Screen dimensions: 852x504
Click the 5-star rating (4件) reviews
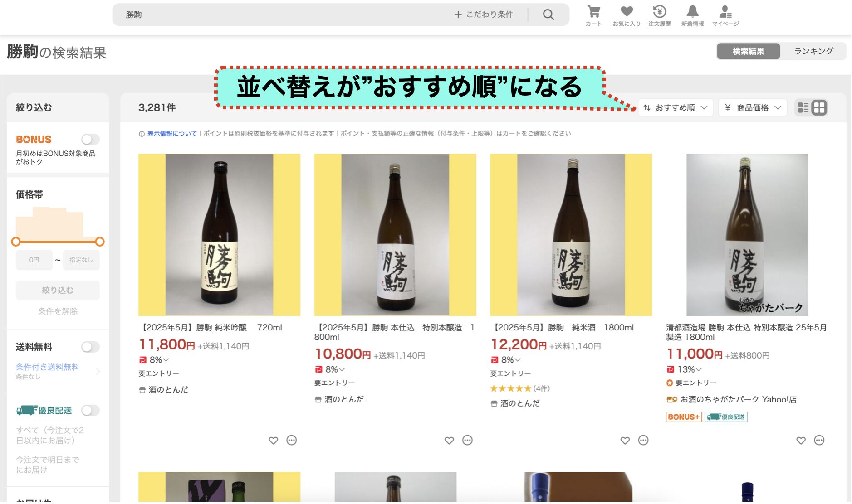520,389
